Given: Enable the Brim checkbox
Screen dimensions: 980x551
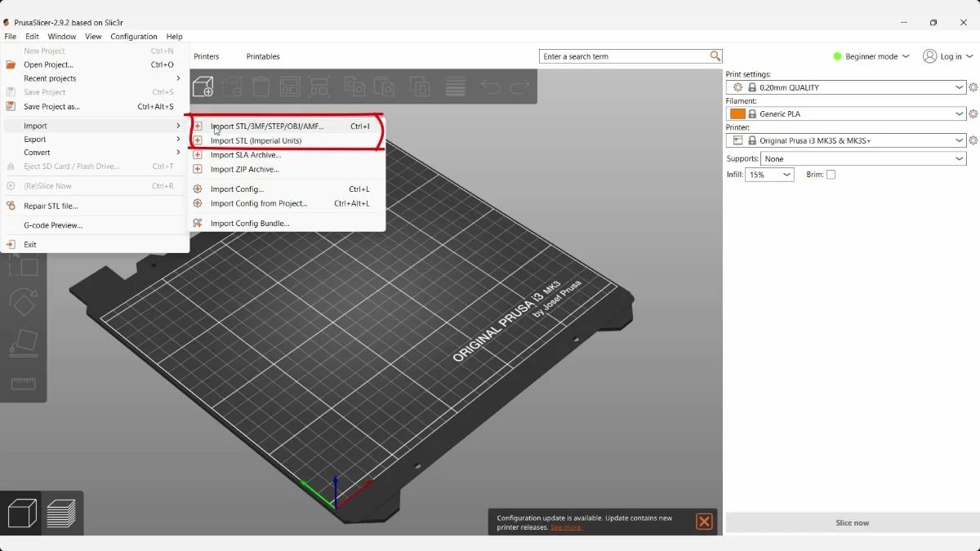Looking at the screenshot, I should tap(831, 175).
